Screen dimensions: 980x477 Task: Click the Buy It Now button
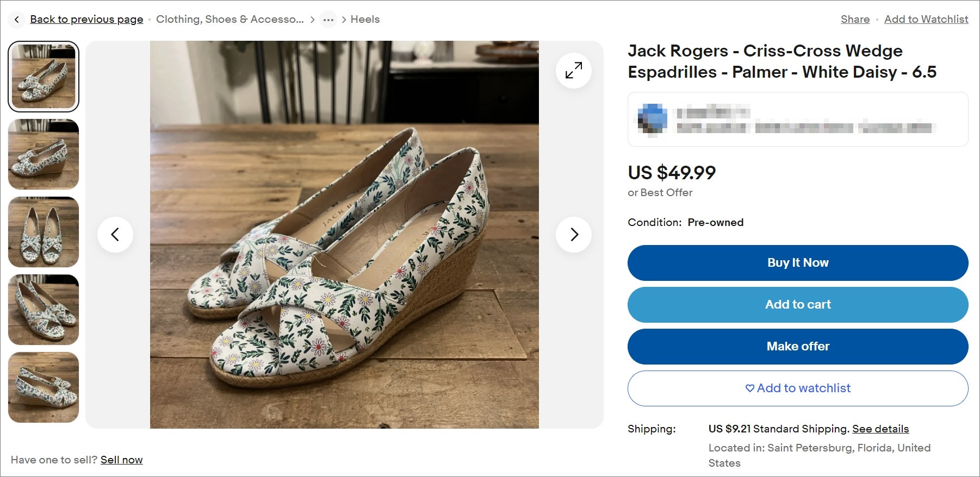797,262
